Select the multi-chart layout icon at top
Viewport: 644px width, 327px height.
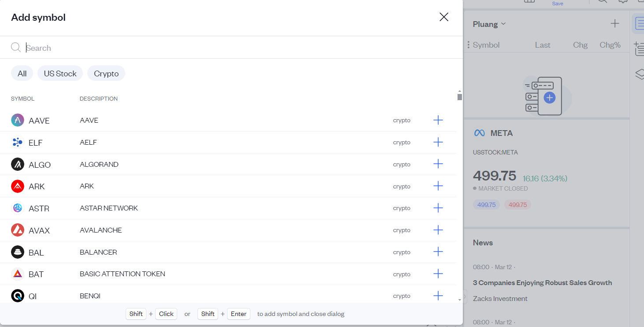tap(529, 2)
